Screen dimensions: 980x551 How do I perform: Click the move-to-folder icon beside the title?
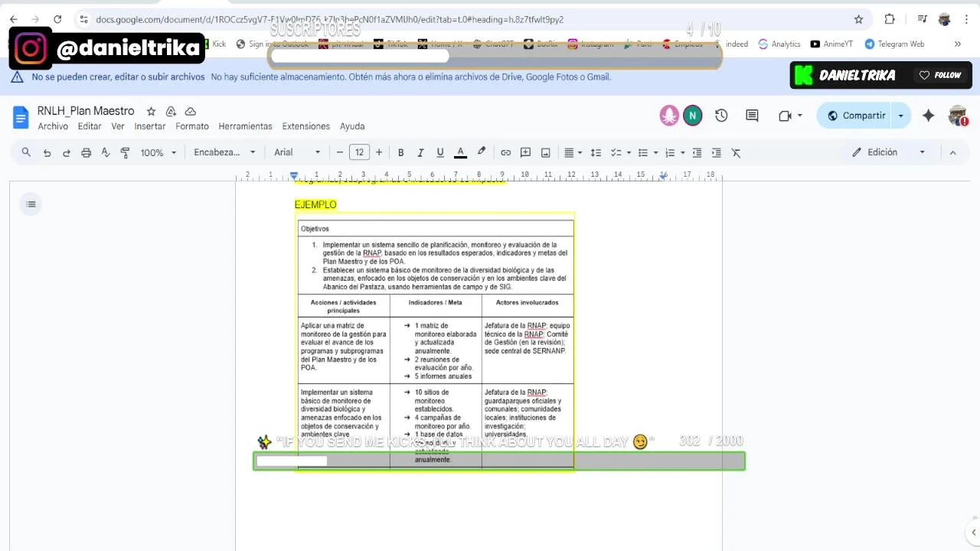[171, 112]
